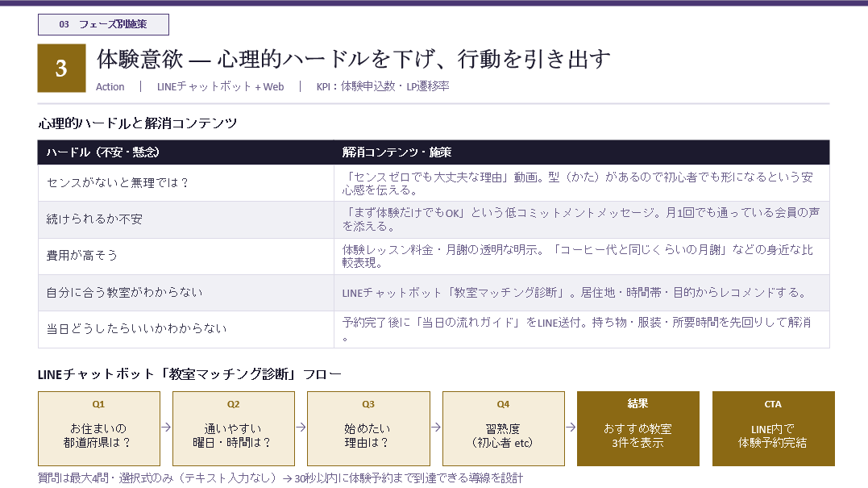Image resolution: width=868 pixels, height=488 pixels.
Task: Click the Q2 preferred day/time step
Action: (234, 428)
